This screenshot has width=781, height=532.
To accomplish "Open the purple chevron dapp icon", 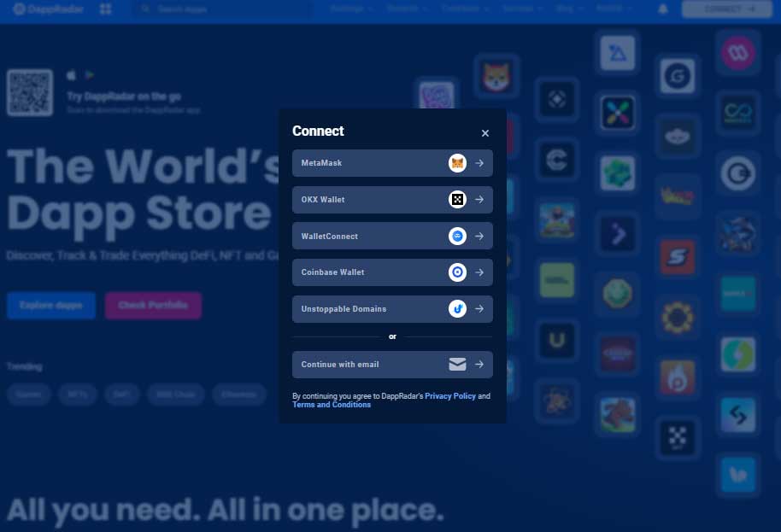I will 618,233.
